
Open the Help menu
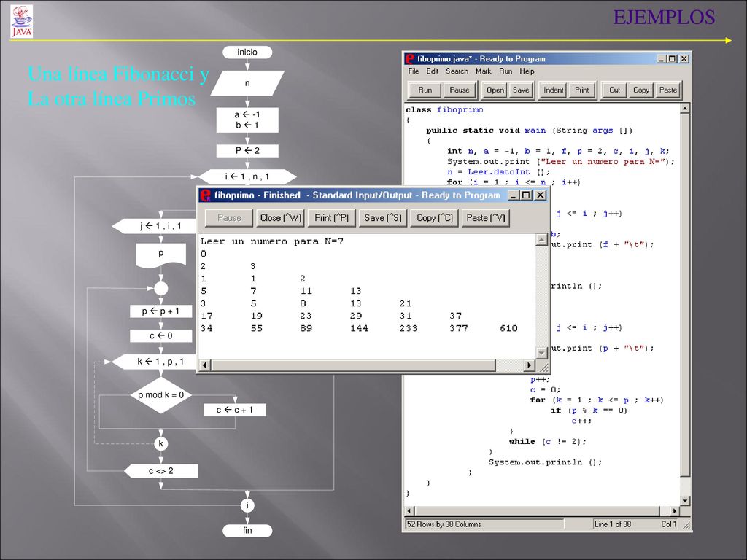click(x=527, y=71)
